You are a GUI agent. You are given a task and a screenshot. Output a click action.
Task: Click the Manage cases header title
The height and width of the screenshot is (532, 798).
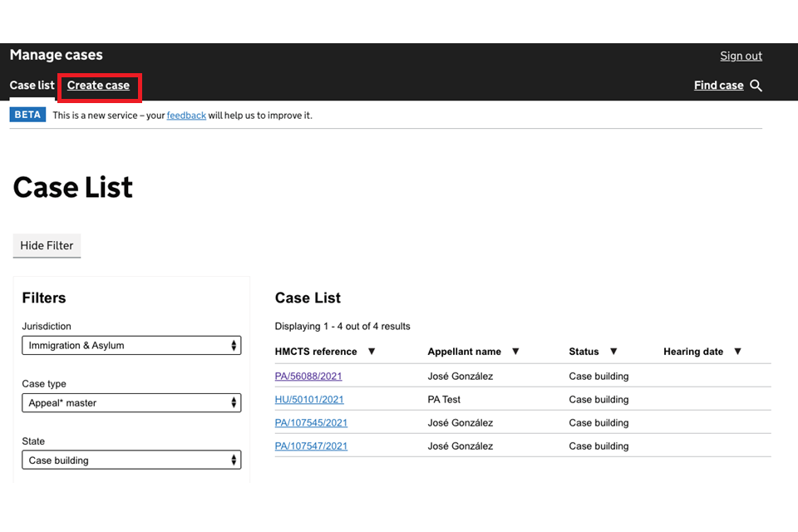(56, 56)
